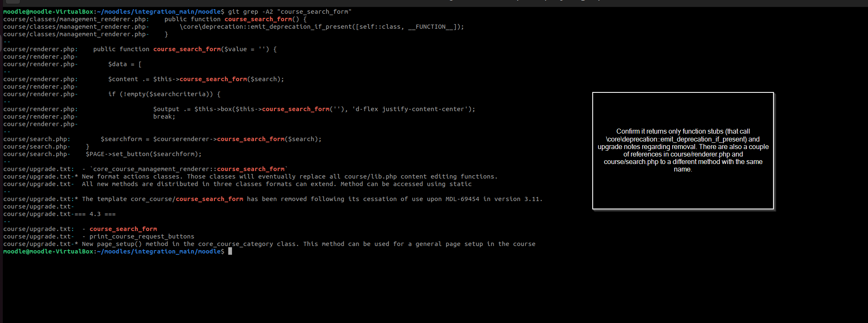Click "$searchform = $courserenderer->" text
The image size is (868, 323).
coord(159,139)
